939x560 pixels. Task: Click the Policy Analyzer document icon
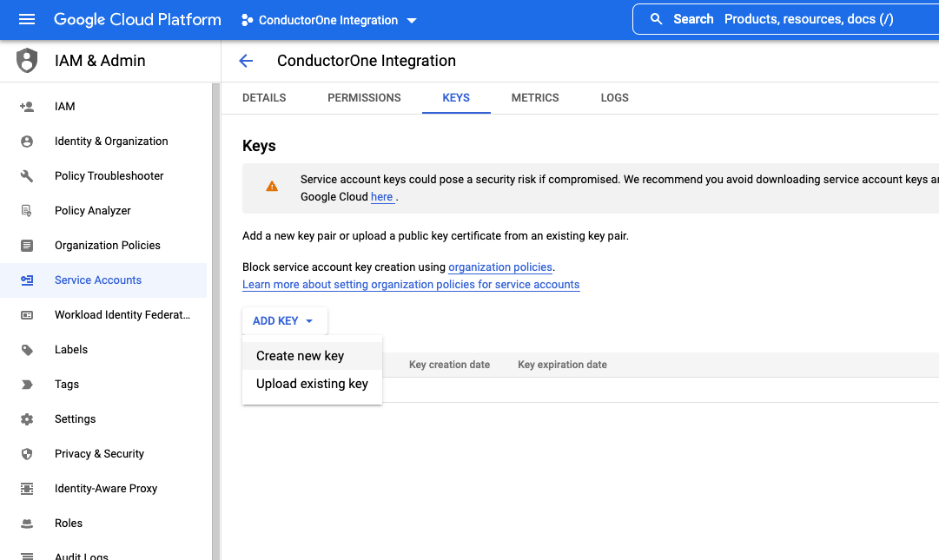27,211
